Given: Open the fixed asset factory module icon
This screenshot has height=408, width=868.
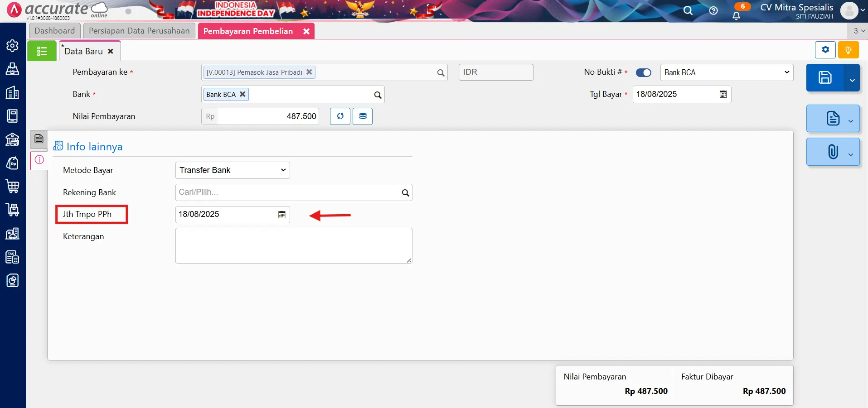Looking at the screenshot, I should click(x=13, y=233).
